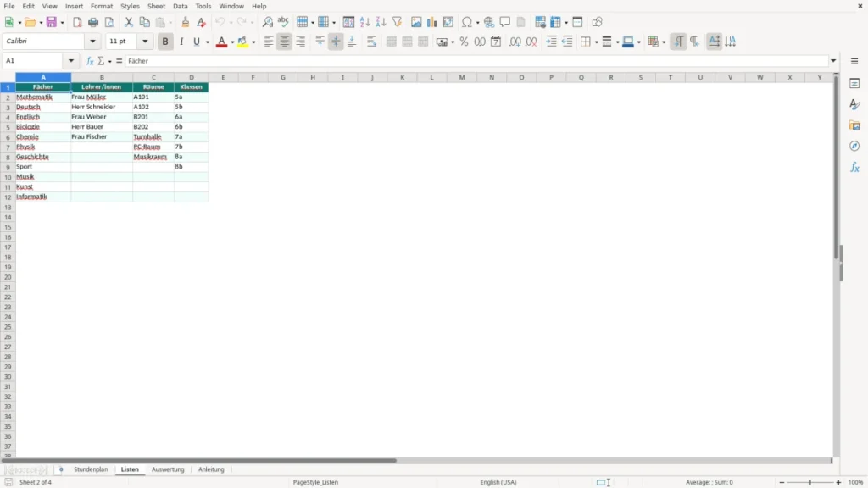This screenshot has width=868, height=488.
Task: Open the Sheet menu
Action: pyautogui.click(x=156, y=6)
